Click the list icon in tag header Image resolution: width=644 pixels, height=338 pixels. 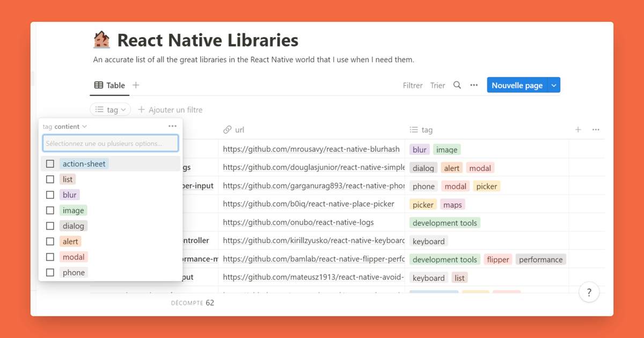pos(414,130)
